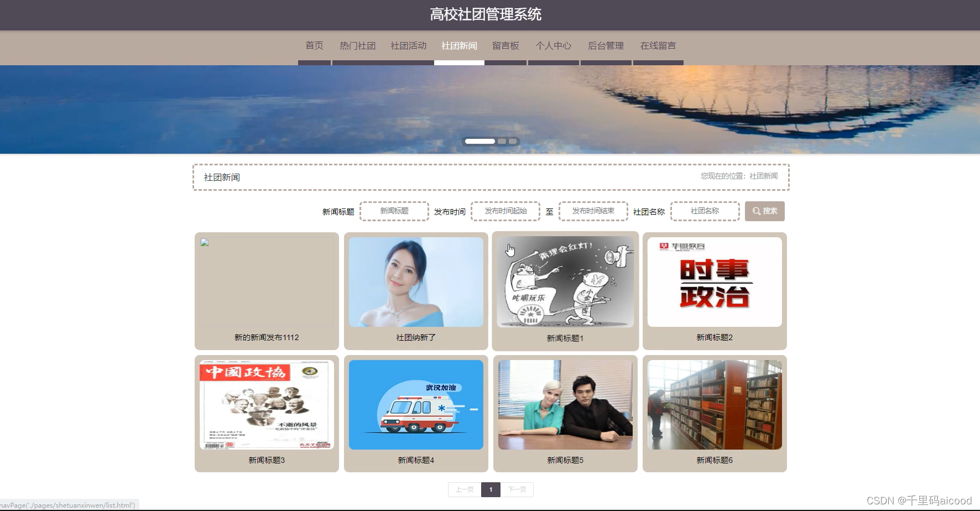Screen dimensions: 980x511
Task: Open the library photo for 新闻标题6
Action: (715, 405)
